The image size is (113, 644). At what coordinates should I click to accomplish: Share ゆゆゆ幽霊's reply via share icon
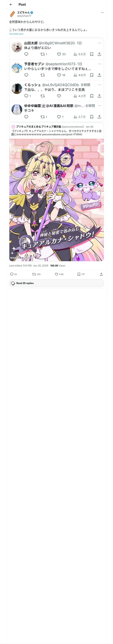[99, 117]
